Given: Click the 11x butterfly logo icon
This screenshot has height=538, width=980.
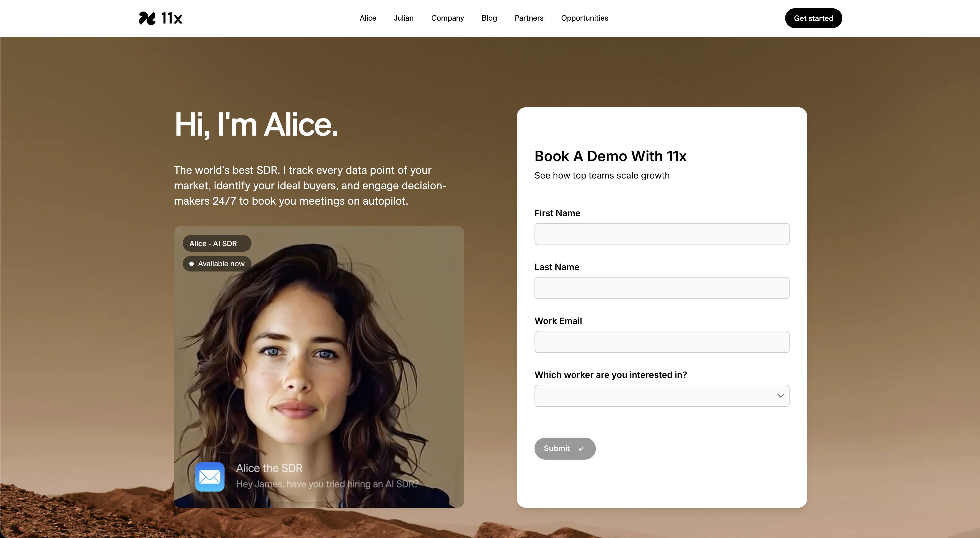Looking at the screenshot, I should [x=147, y=18].
